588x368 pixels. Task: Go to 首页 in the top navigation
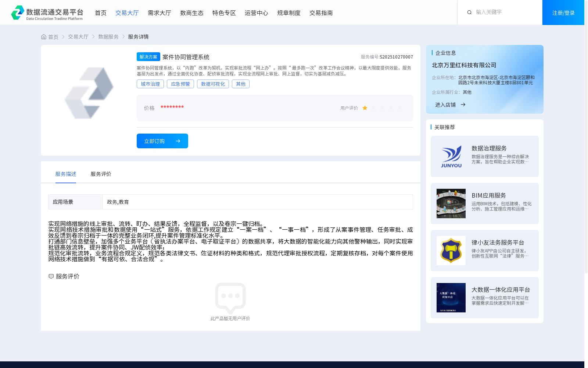[x=101, y=13]
